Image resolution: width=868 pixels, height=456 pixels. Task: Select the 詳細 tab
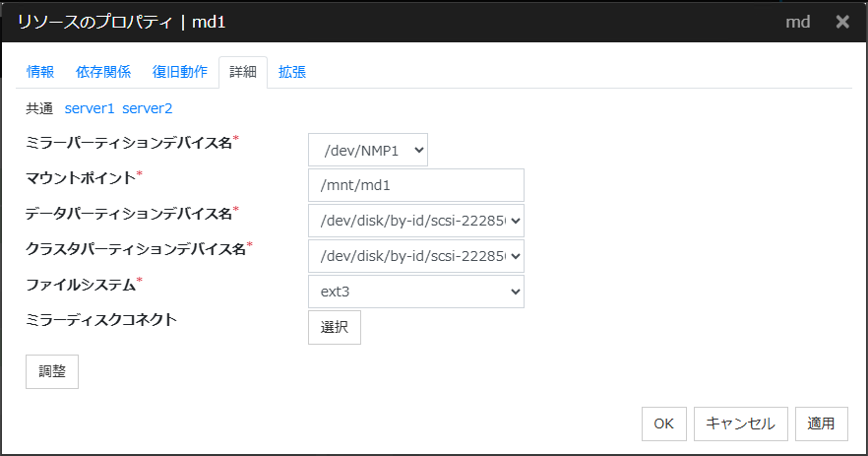point(243,72)
